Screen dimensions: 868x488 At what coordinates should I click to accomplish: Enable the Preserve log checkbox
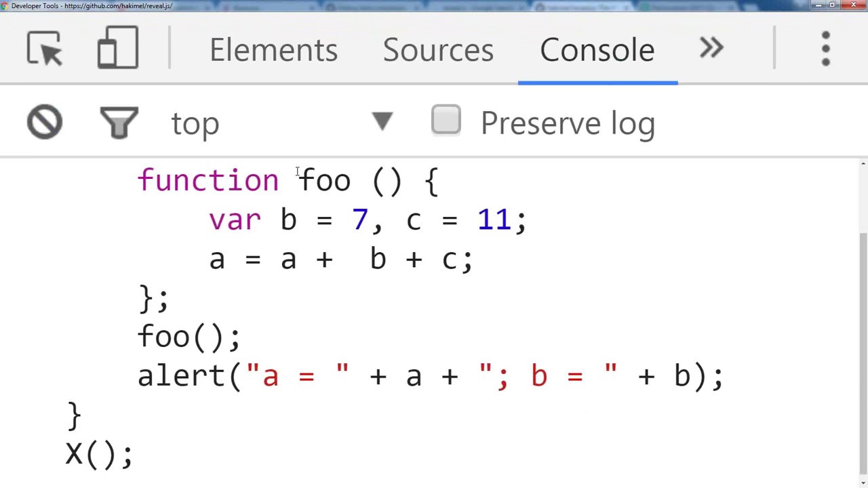tap(446, 121)
